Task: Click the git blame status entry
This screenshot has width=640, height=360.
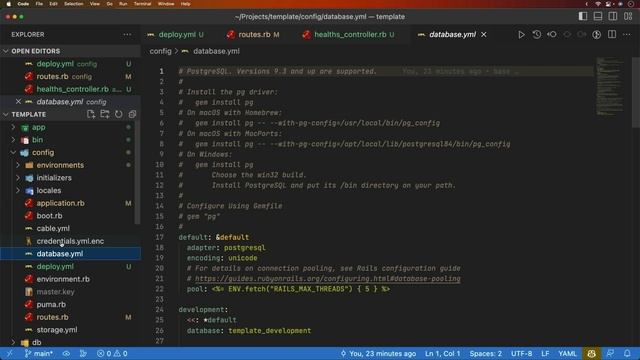Action: 378,353
